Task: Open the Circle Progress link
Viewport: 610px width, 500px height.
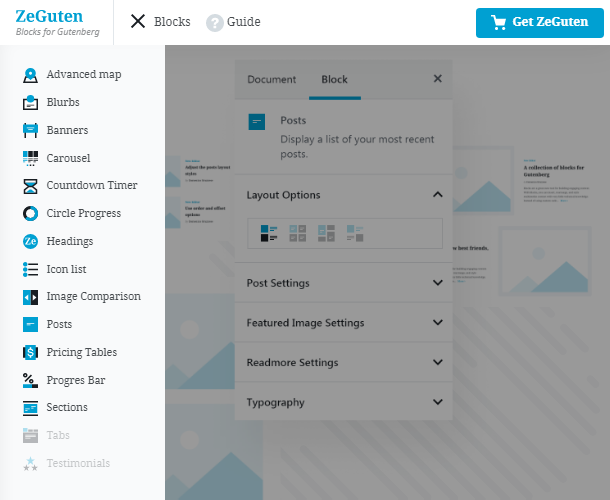Action: tap(84, 213)
